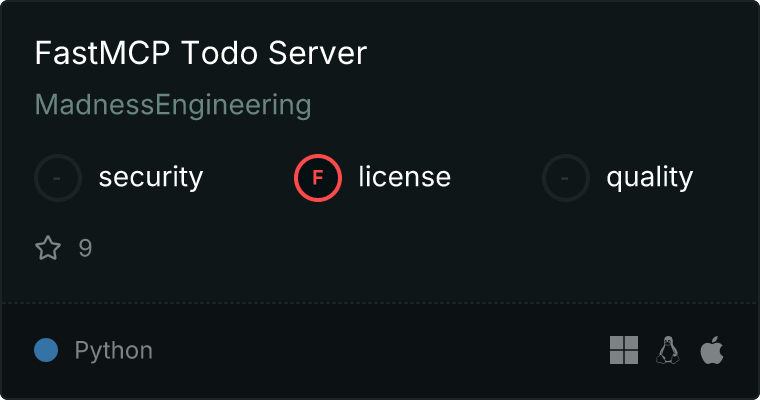Click the security label text

151,178
